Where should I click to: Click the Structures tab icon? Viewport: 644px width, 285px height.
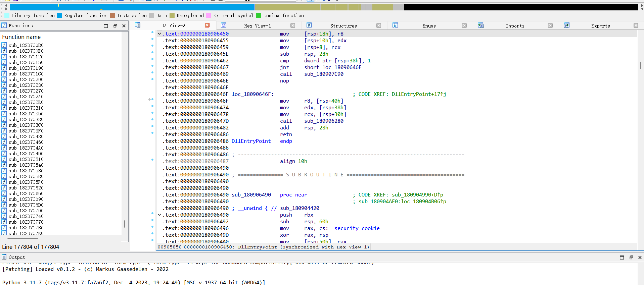pyautogui.click(x=309, y=25)
